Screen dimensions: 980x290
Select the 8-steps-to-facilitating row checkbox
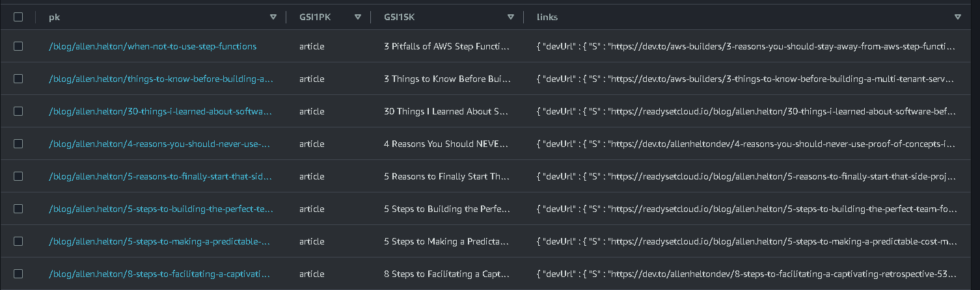tap(18, 274)
